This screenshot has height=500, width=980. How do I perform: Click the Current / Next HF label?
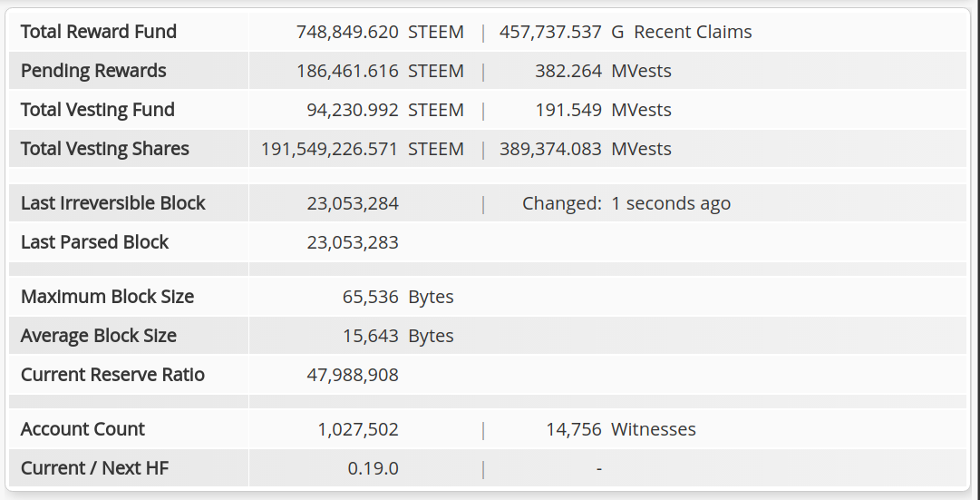95,468
